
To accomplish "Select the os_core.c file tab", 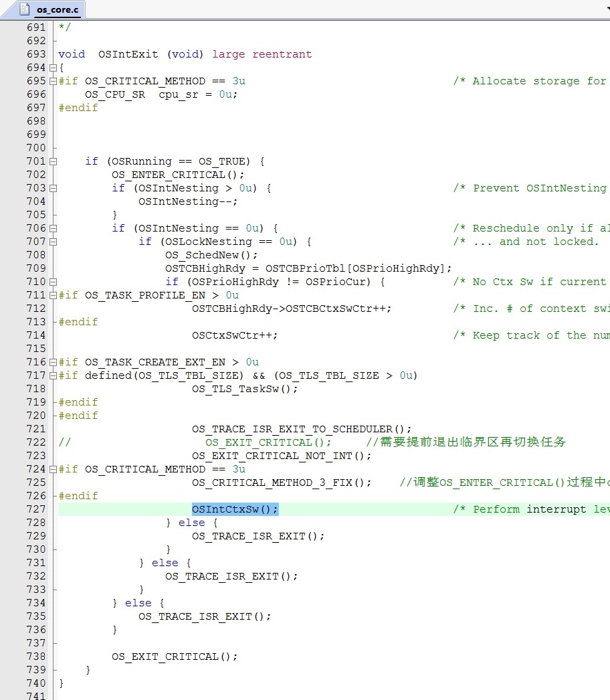I will [52, 9].
